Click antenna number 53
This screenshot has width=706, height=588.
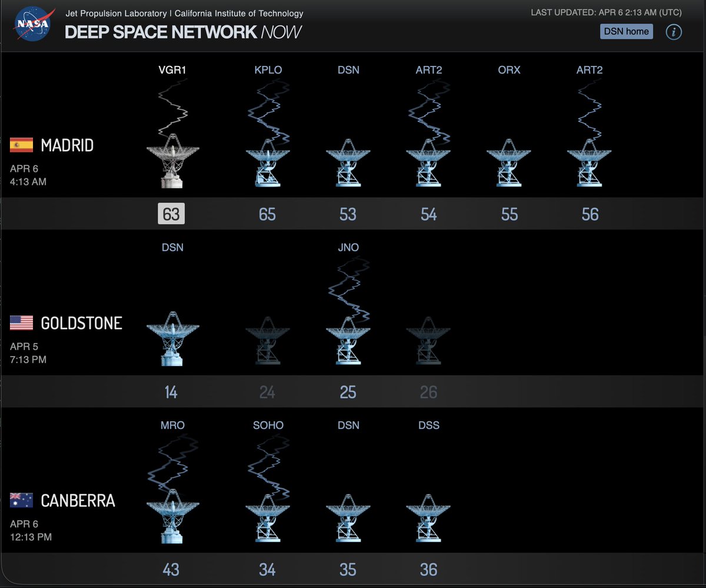tap(348, 214)
